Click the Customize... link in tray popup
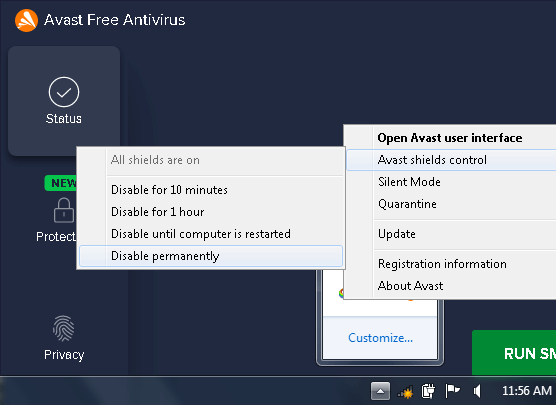 (x=380, y=338)
